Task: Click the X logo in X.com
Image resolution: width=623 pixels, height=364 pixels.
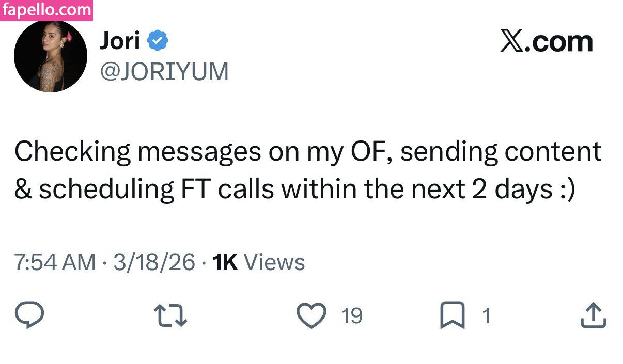Action: pos(512,41)
